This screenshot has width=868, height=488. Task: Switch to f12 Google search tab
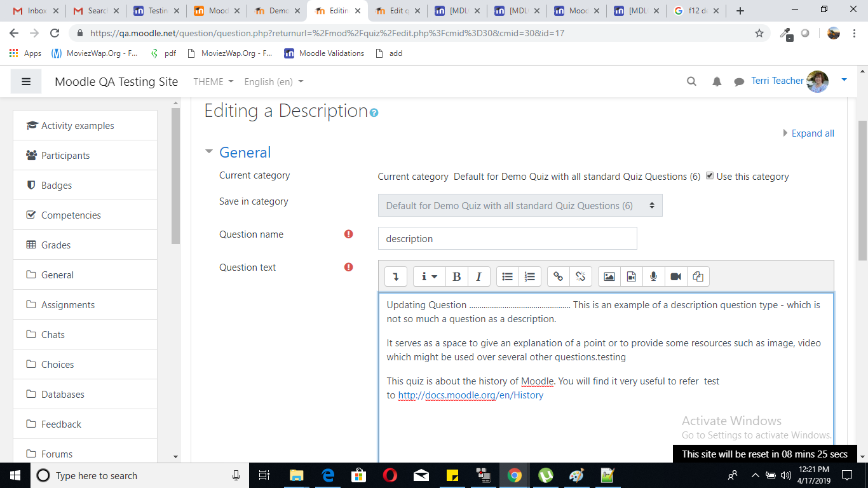point(698,11)
